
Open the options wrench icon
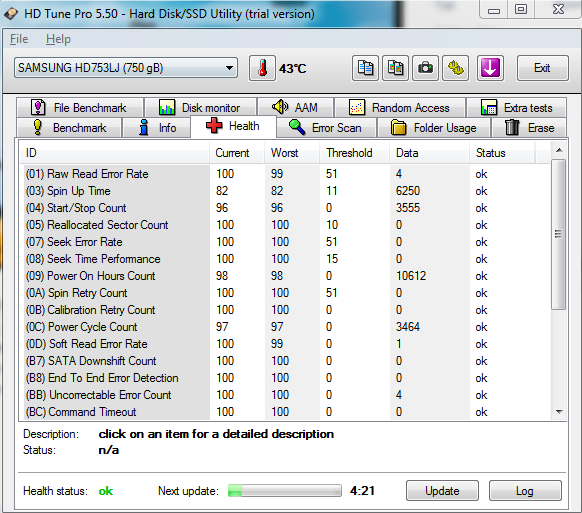(455, 68)
